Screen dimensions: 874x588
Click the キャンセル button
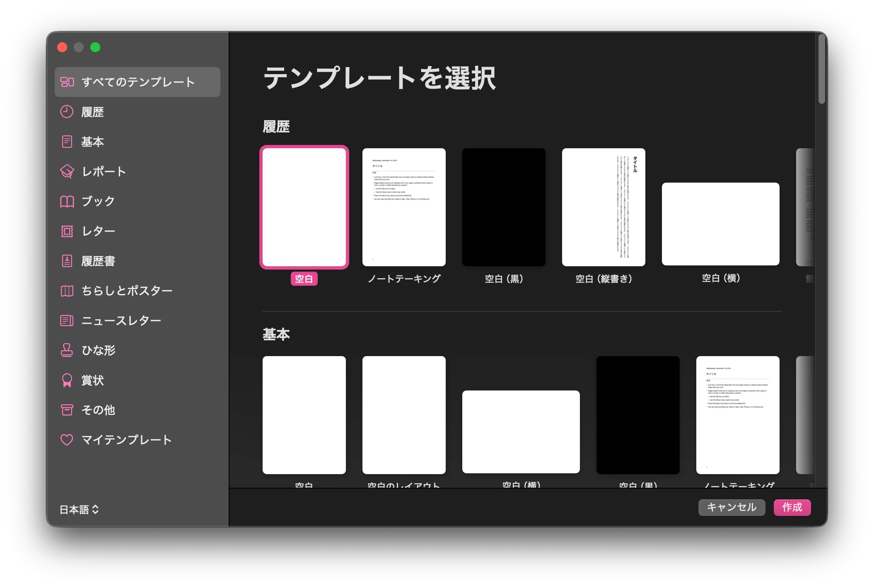tap(732, 507)
